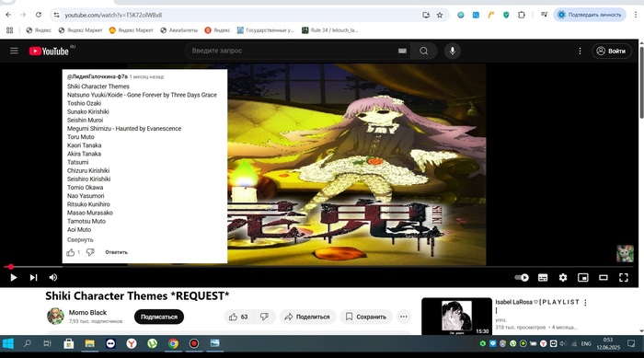
Task: Start voice search with microphone icon
Action: point(453,51)
